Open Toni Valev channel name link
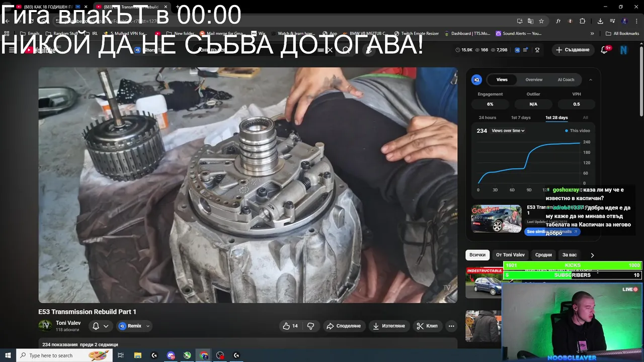This screenshot has height=362, width=644. coord(68,323)
